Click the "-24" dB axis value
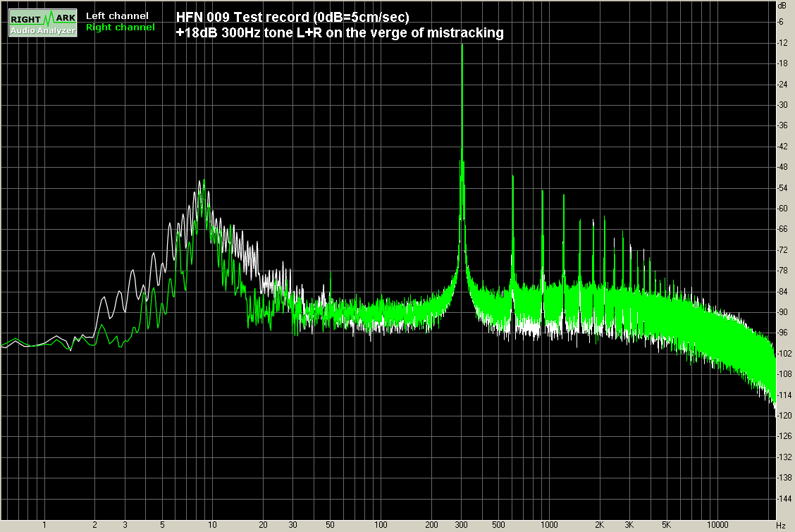Screen dimensions: 795x532 pos(782,84)
